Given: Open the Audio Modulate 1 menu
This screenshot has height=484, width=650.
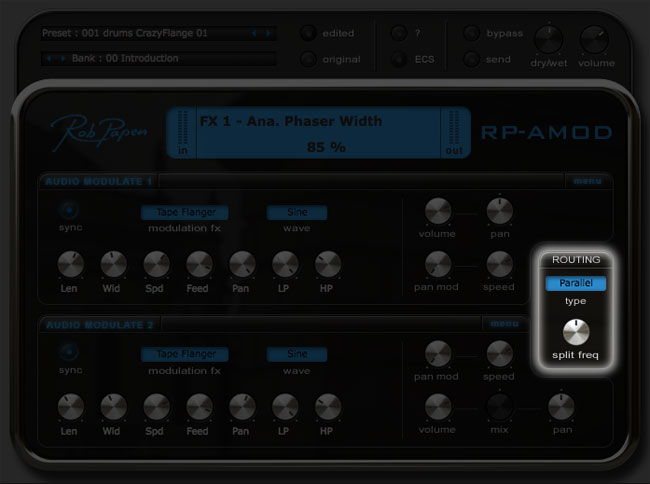Looking at the screenshot, I should (587, 181).
